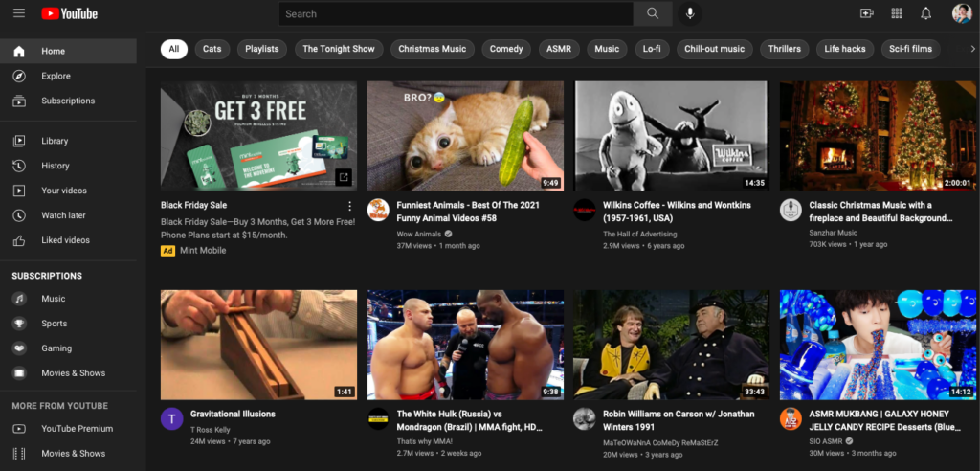The height and width of the screenshot is (471, 980).
Task: Select the Thrillers filter chip
Action: pos(785,49)
